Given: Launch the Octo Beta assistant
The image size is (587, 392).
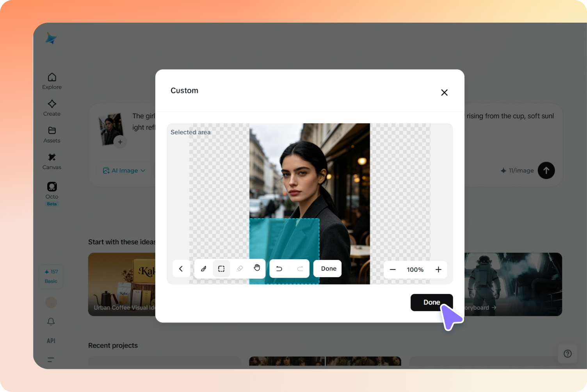Looking at the screenshot, I should pyautogui.click(x=52, y=194).
